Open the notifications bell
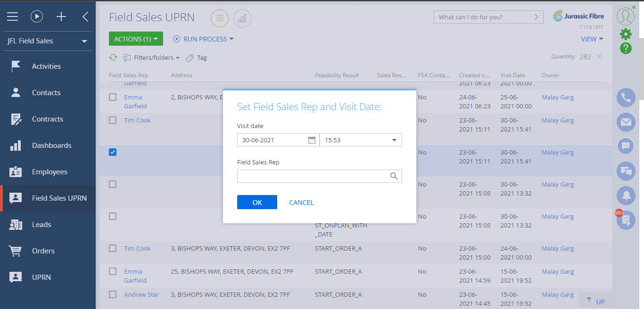The width and height of the screenshot is (644, 309). point(626,195)
